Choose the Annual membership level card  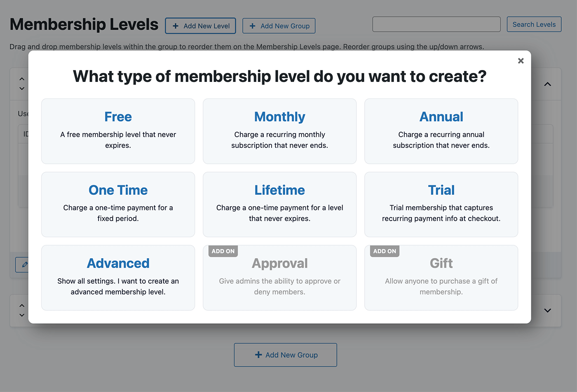(x=441, y=131)
